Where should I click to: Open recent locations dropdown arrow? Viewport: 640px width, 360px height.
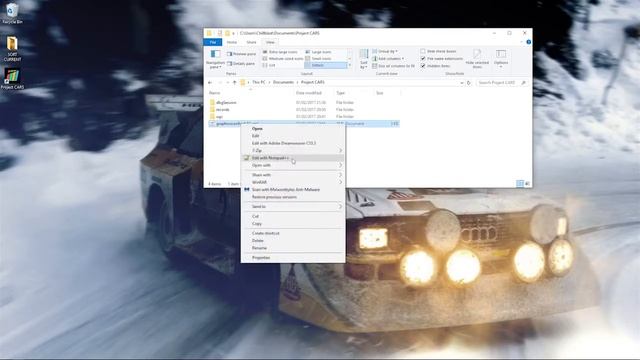tap(227, 82)
